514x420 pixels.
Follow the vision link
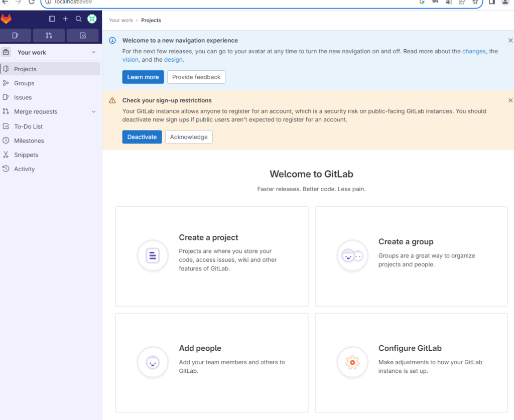tap(130, 60)
